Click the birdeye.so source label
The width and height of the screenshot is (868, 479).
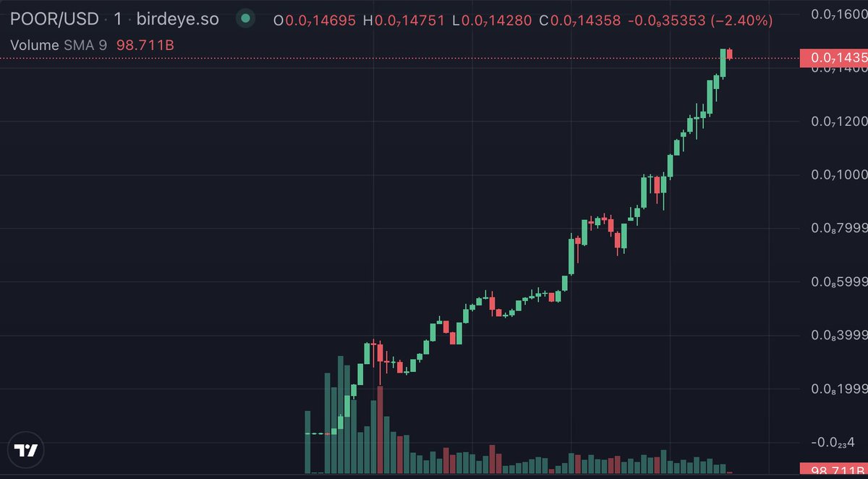178,20
